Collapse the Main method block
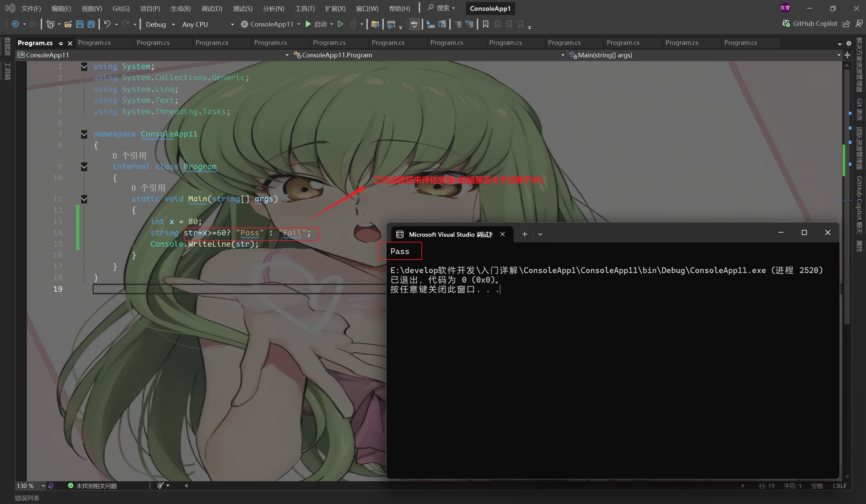 pyautogui.click(x=84, y=199)
